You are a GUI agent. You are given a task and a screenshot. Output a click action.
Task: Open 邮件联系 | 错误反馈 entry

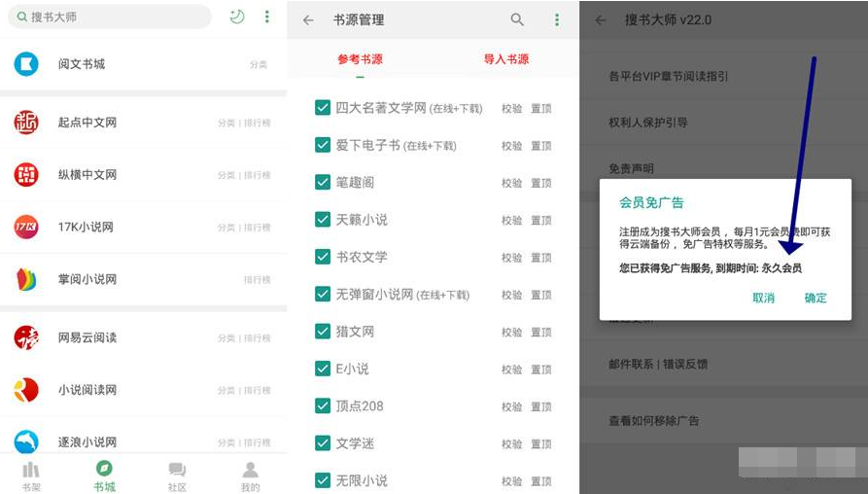pyautogui.click(x=724, y=365)
